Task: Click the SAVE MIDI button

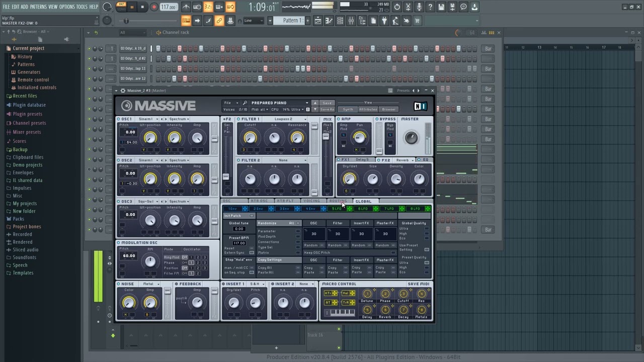Action: 419,284
